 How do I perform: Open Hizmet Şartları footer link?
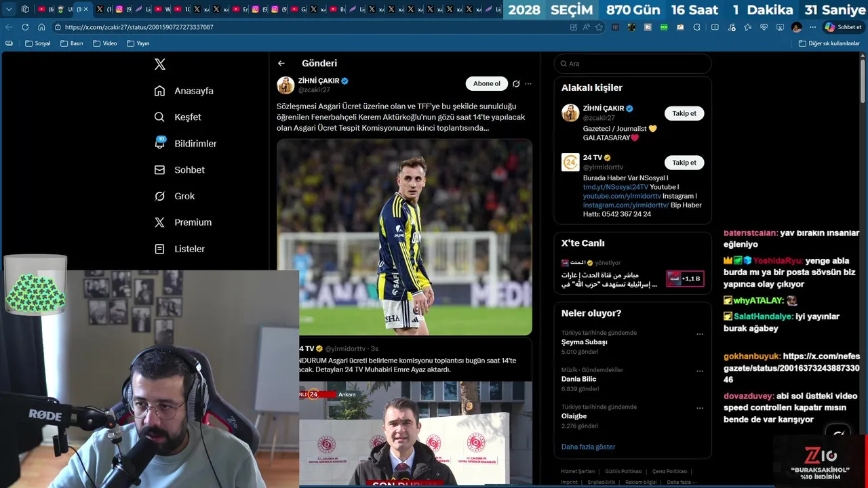click(578, 471)
